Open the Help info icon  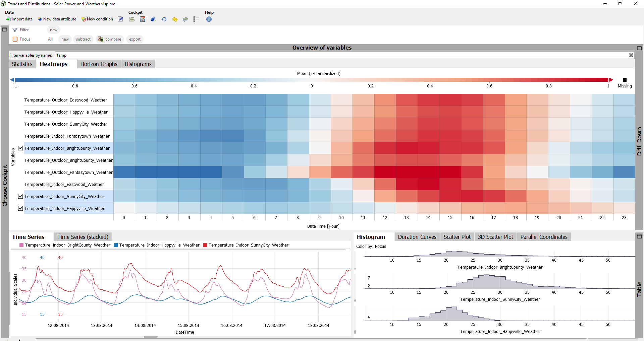point(209,19)
